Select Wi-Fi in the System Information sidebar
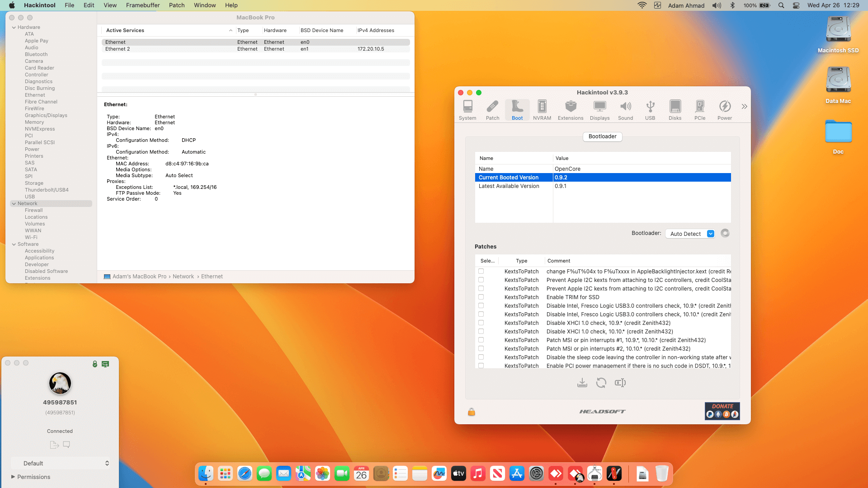Image resolution: width=868 pixels, height=488 pixels. tap(31, 237)
